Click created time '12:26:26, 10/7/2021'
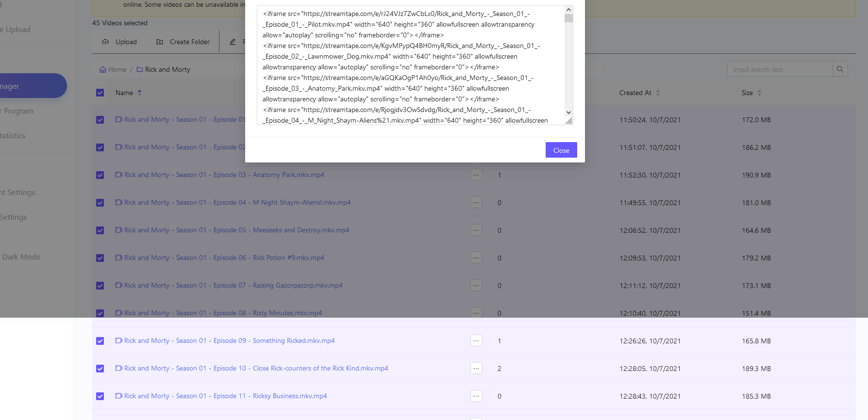868x420 pixels. (650, 341)
